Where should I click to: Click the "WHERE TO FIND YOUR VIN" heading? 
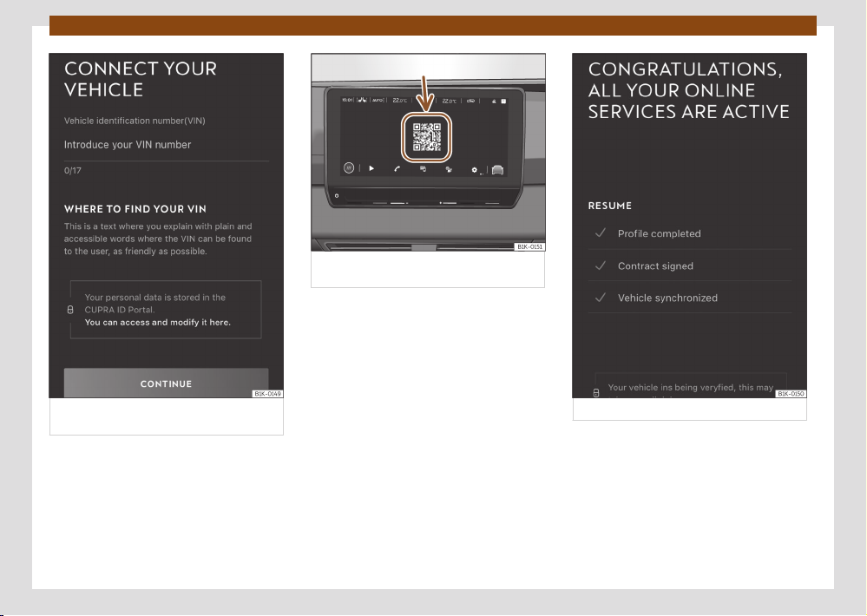(135, 209)
